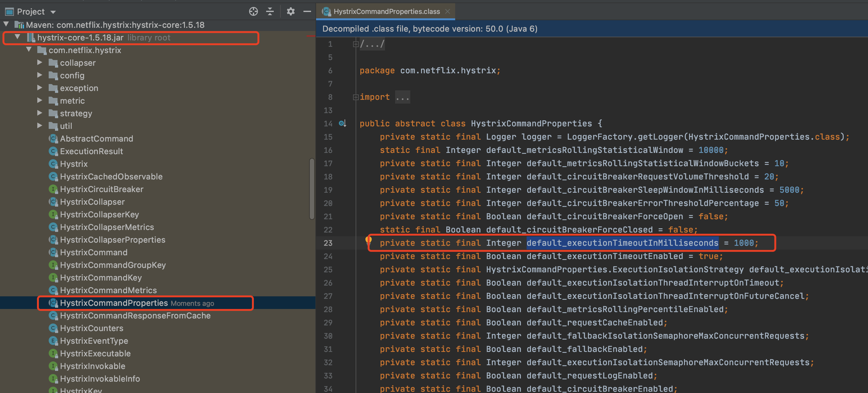Select HystrixCommandResponseFromCache in tree
This screenshot has height=393, width=868.
[135, 316]
